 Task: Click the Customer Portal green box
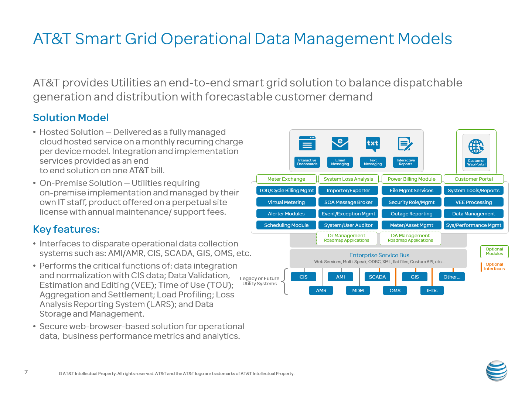point(474,179)
